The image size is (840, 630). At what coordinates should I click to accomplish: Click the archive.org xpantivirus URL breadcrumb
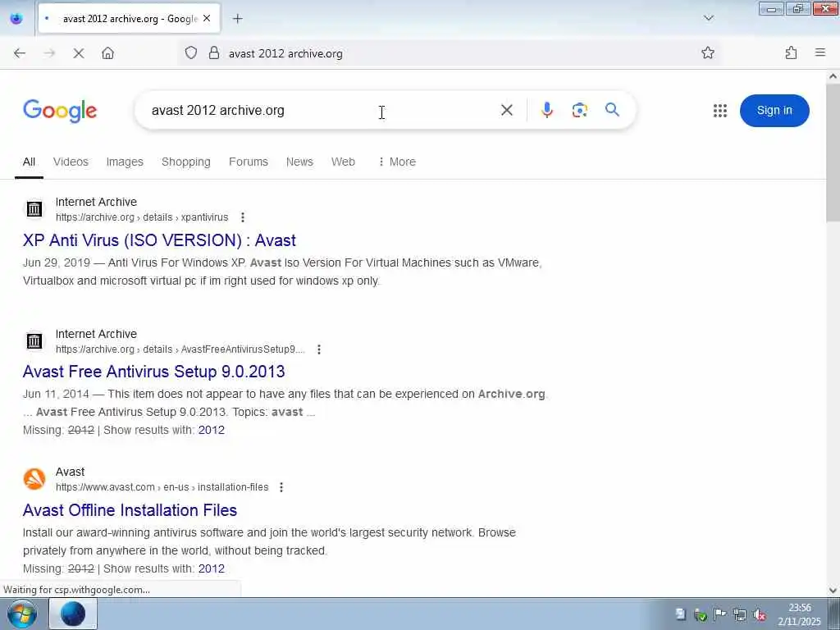pyautogui.click(x=142, y=217)
